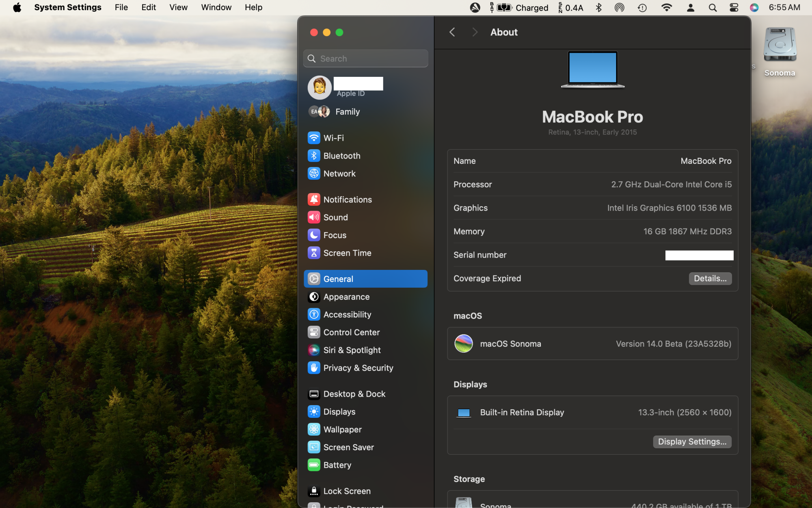Click the coverage Details... button

(710, 278)
